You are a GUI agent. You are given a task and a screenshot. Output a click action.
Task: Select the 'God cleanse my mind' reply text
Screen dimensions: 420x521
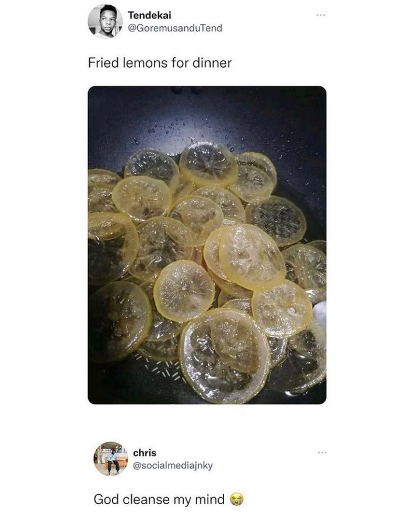pos(159,499)
